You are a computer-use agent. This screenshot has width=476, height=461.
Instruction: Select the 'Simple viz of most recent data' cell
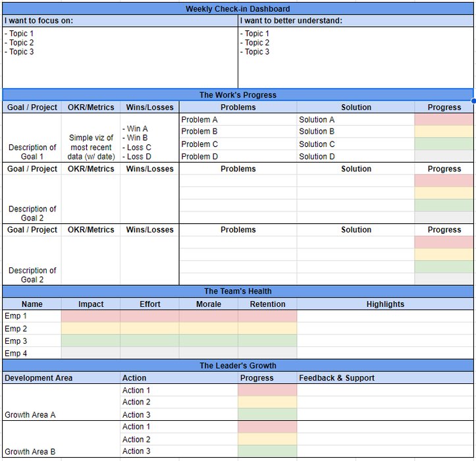tap(91, 147)
